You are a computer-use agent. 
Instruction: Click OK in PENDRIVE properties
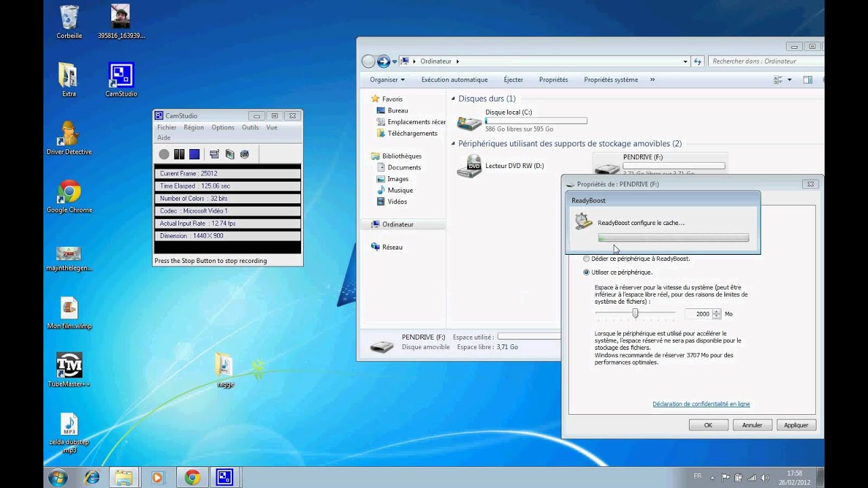tap(708, 425)
